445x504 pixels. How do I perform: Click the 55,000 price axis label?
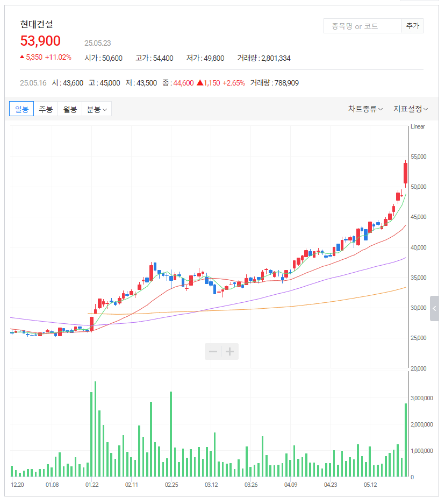418,157
